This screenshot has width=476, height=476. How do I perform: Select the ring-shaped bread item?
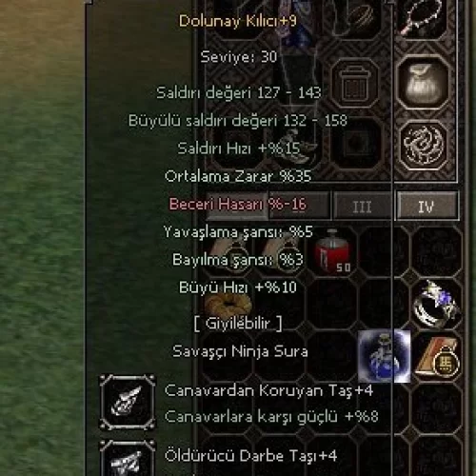click(228, 304)
